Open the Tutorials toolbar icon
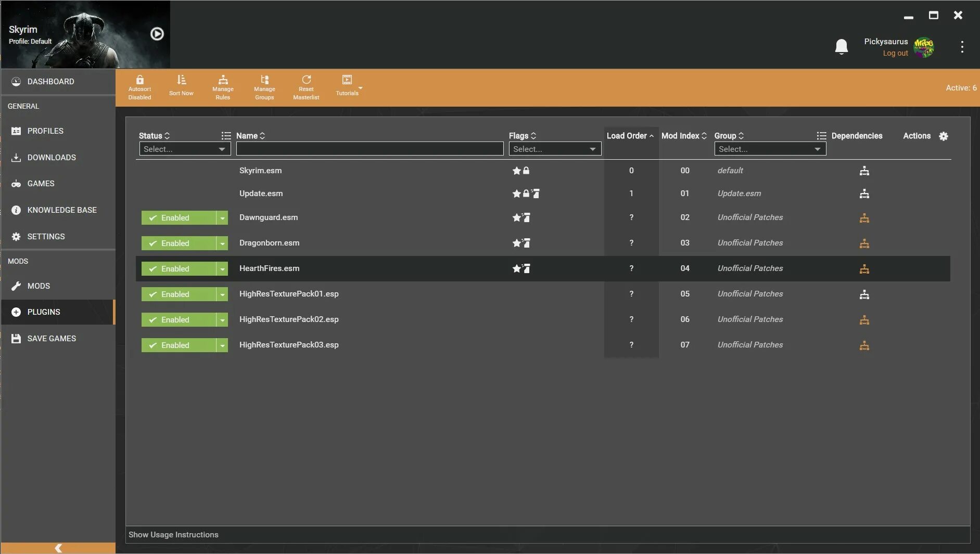The height and width of the screenshot is (554, 980). [x=347, y=86]
